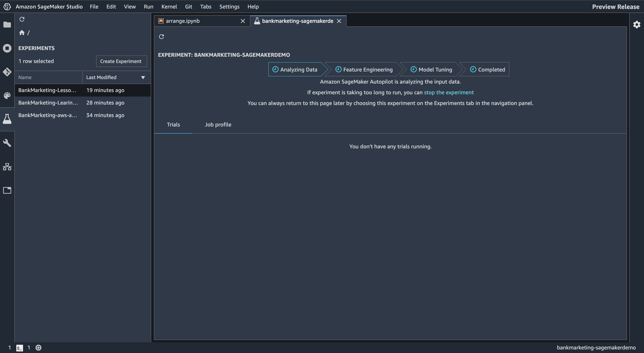Viewport: 644px width, 353px height.
Task: Click the stop the experiment link
Action: [449, 92]
